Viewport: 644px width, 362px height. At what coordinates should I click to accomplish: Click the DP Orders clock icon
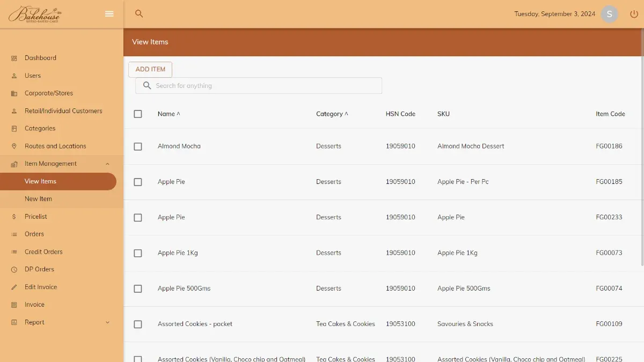coord(14,270)
